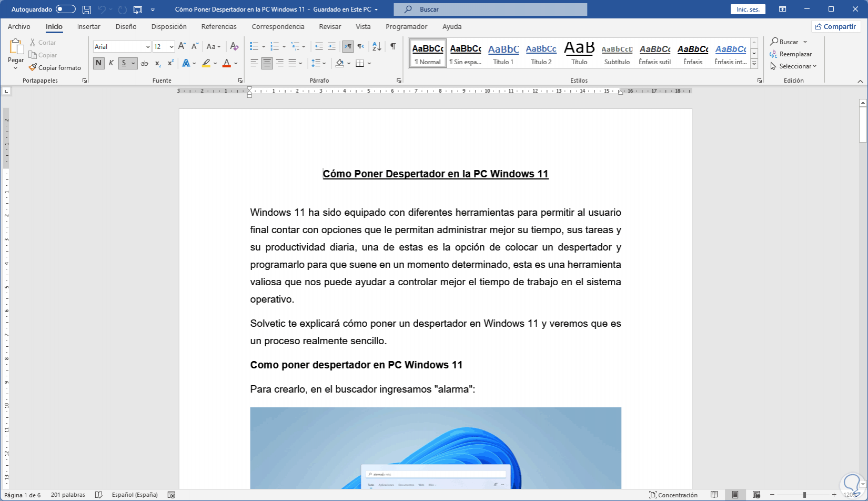Increase font size with the grow icon

click(x=182, y=46)
